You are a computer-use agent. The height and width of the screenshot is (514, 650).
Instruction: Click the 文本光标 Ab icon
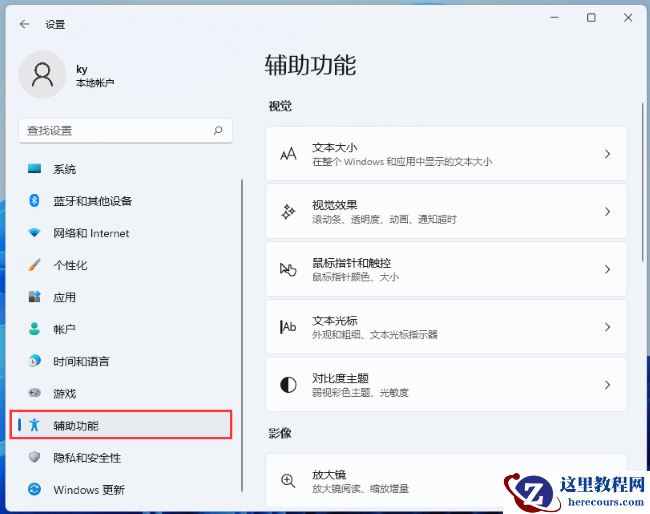coord(288,327)
